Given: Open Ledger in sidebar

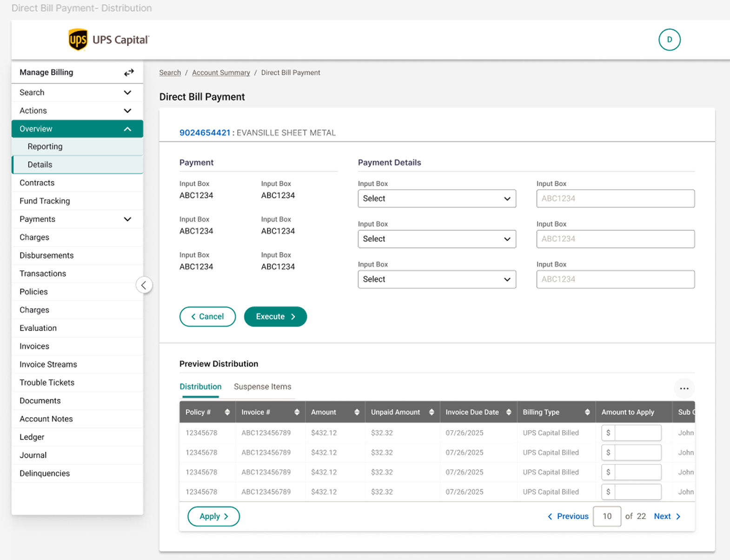Looking at the screenshot, I should click(77, 437).
